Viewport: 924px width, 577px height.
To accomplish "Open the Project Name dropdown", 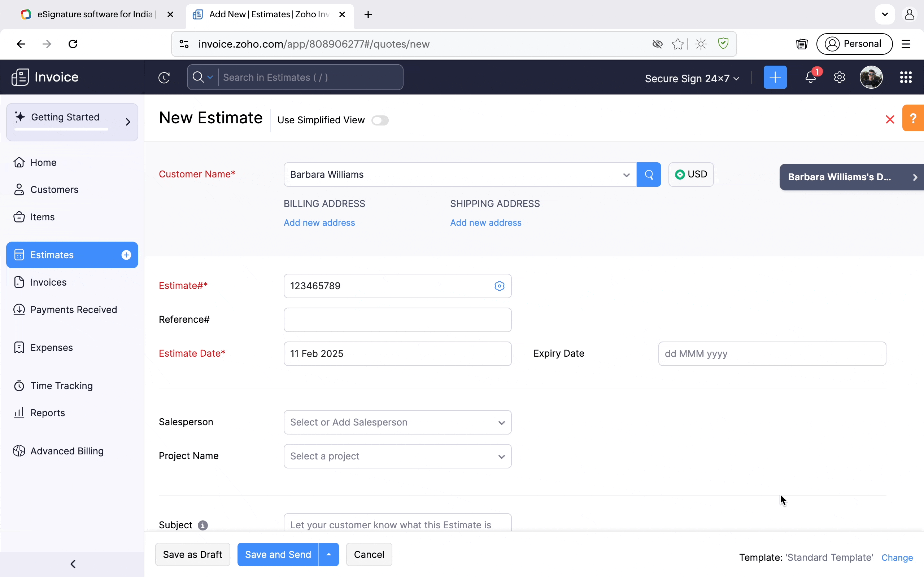I will [x=397, y=457].
